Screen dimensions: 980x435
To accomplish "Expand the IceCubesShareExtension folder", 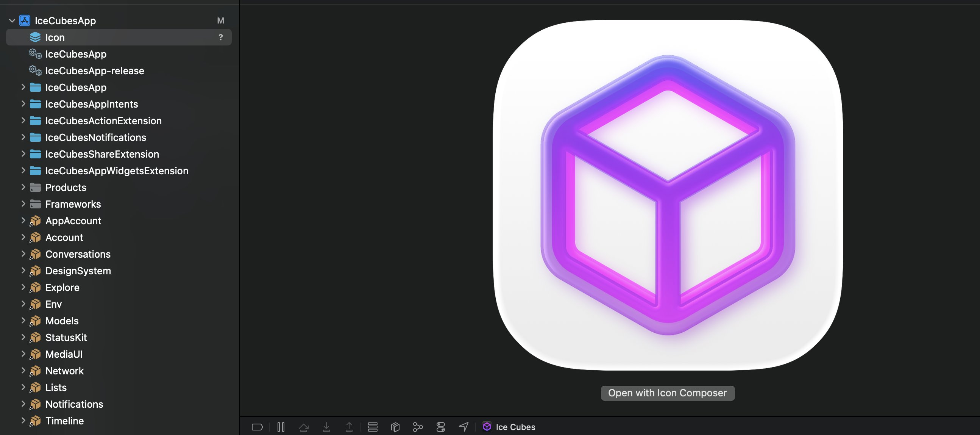I will (23, 154).
